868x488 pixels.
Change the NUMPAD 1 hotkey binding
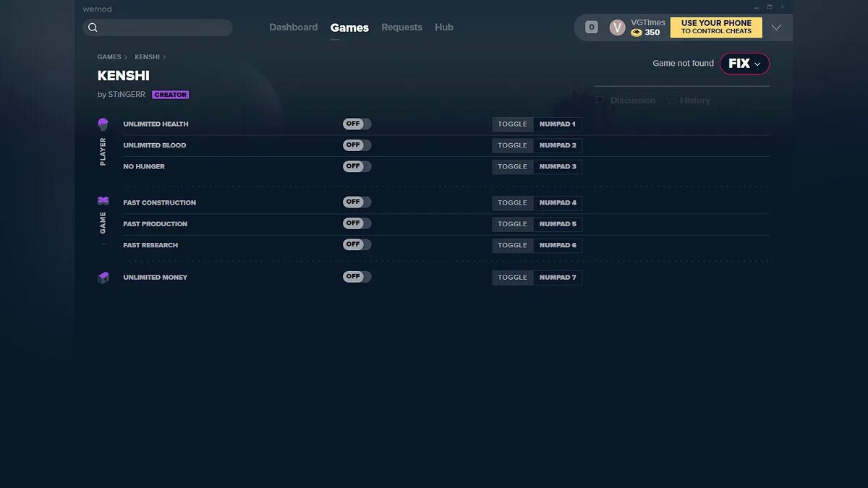pyautogui.click(x=558, y=124)
